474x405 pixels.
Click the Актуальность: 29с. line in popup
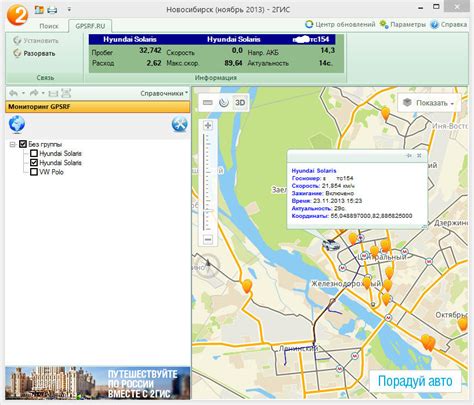318,208
